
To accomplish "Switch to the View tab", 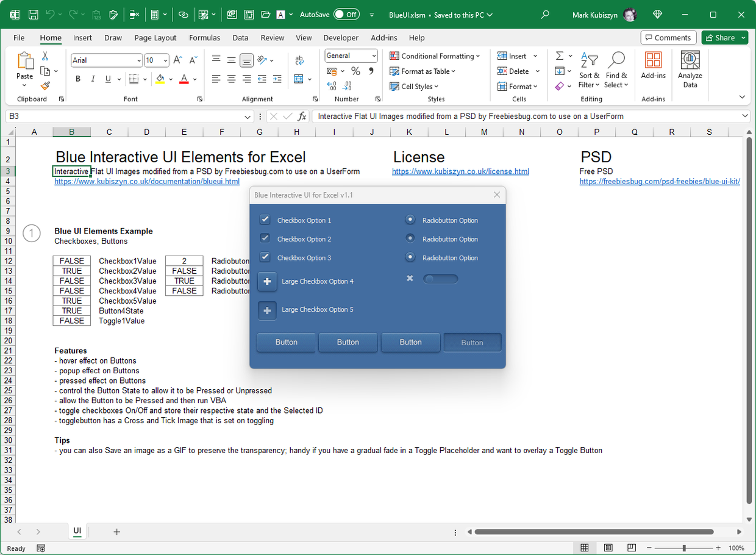I will 304,38.
